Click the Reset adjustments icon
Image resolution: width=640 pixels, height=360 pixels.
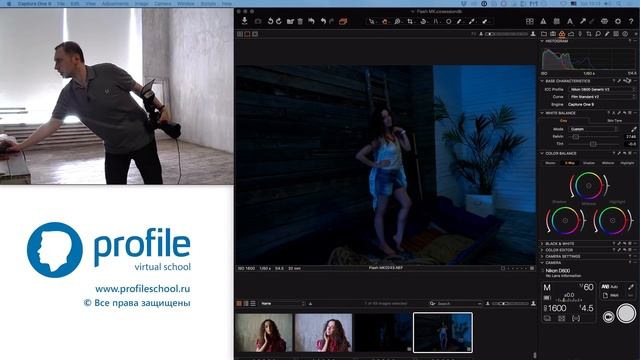coord(311,21)
